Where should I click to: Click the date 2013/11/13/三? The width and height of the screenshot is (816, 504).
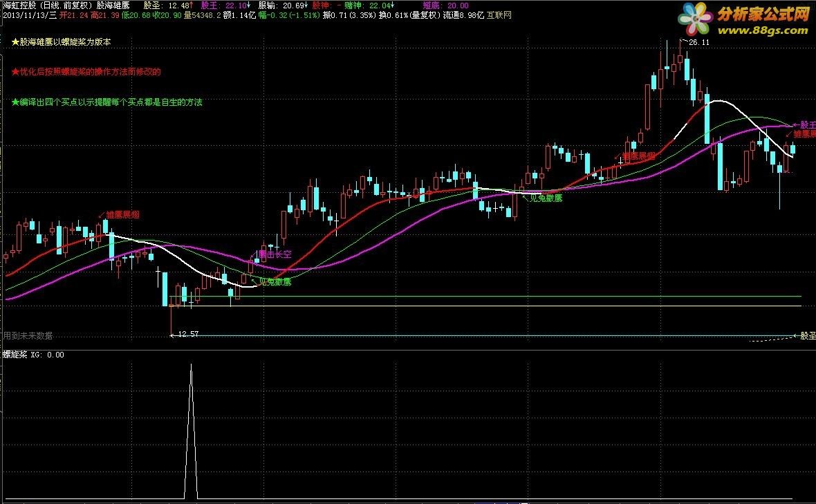point(30,15)
